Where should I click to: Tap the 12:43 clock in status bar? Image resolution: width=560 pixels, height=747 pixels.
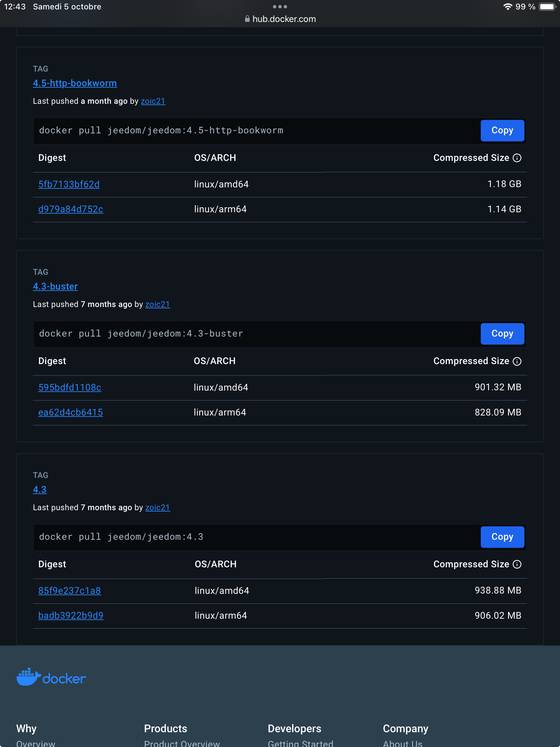tap(15, 7)
